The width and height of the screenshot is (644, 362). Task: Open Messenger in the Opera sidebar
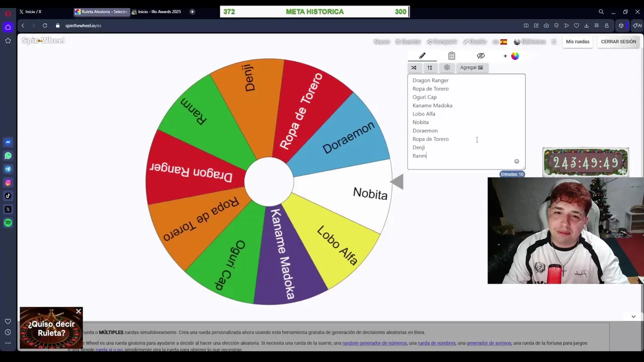coord(8,142)
